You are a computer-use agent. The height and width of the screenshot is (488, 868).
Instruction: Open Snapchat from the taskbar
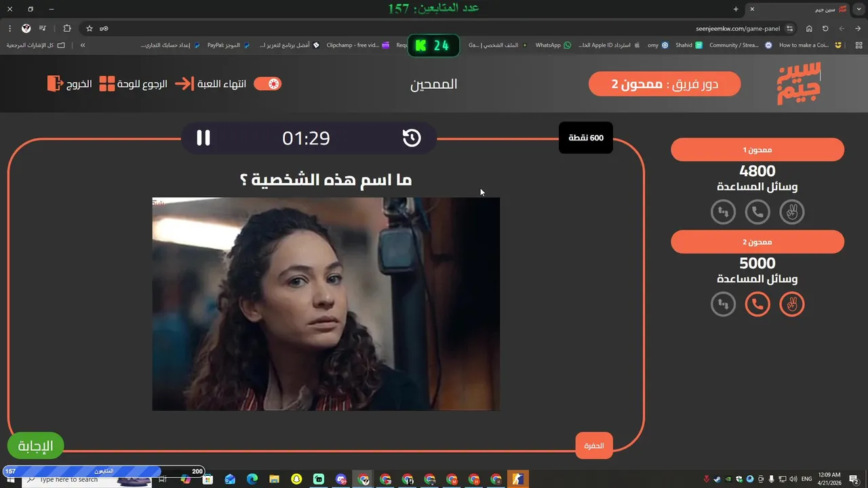pyautogui.click(x=296, y=479)
